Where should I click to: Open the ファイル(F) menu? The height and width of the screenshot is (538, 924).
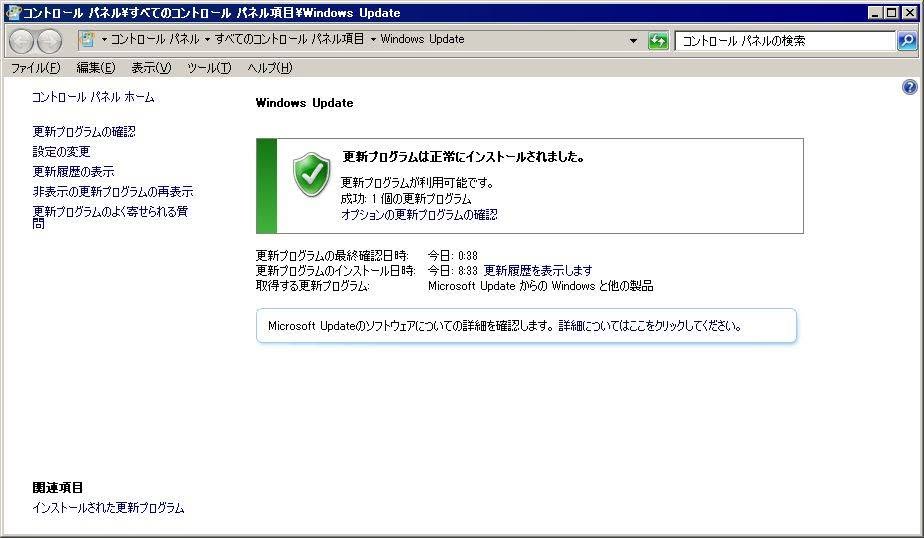35,68
